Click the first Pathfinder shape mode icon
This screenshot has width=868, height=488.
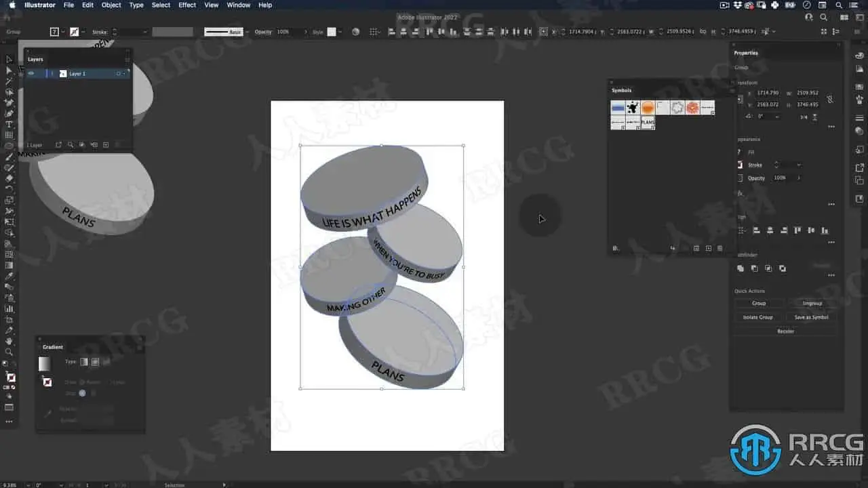point(741,268)
